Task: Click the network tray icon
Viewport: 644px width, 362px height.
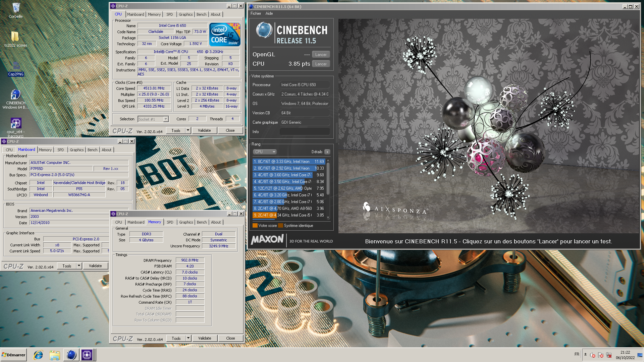Action: pos(609,355)
